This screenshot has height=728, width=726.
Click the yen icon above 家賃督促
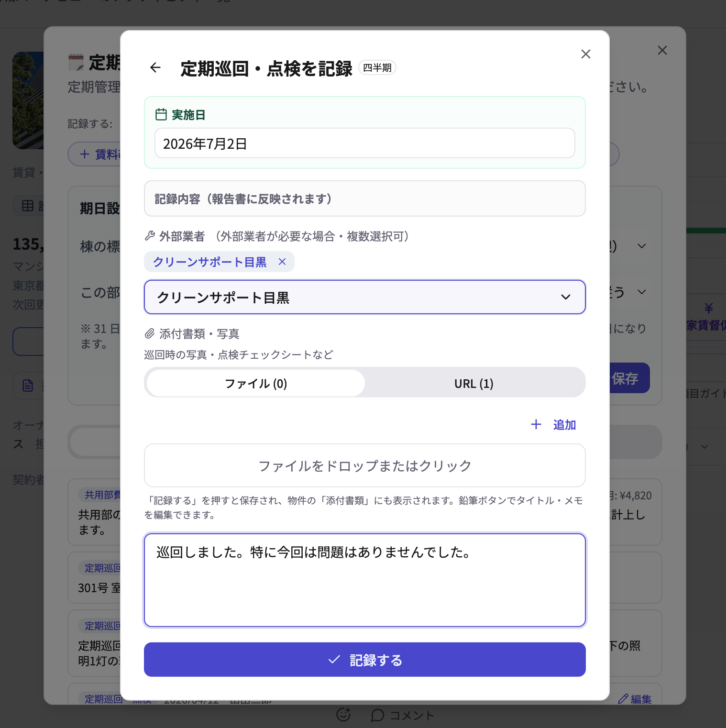tap(709, 309)
